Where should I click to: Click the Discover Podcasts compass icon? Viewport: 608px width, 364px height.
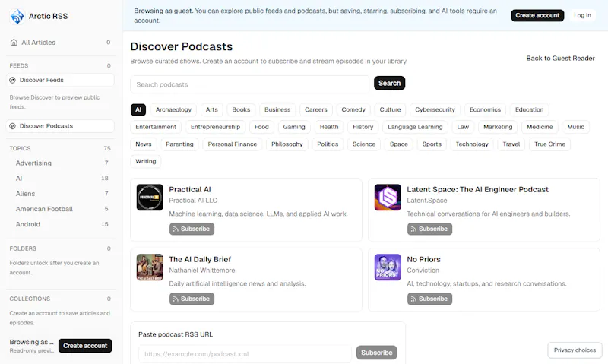12,126
